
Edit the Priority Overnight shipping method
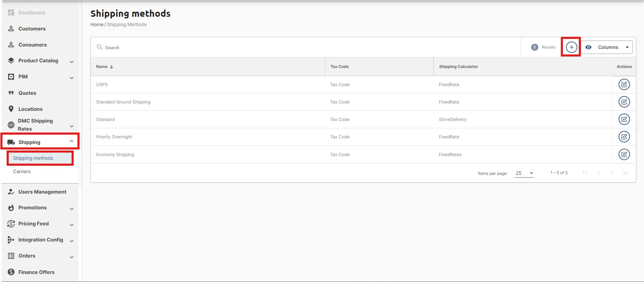coord(624,137)
